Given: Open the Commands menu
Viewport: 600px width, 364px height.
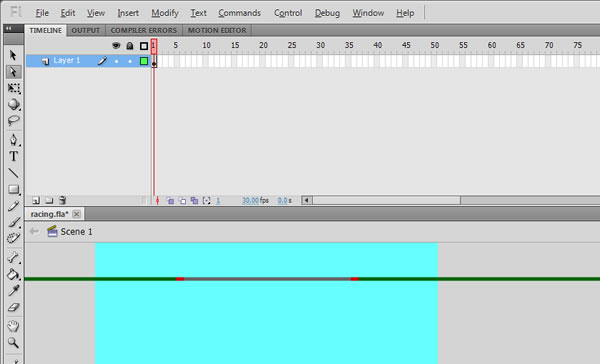Looking at the screenshot, I should click(240, 13).
